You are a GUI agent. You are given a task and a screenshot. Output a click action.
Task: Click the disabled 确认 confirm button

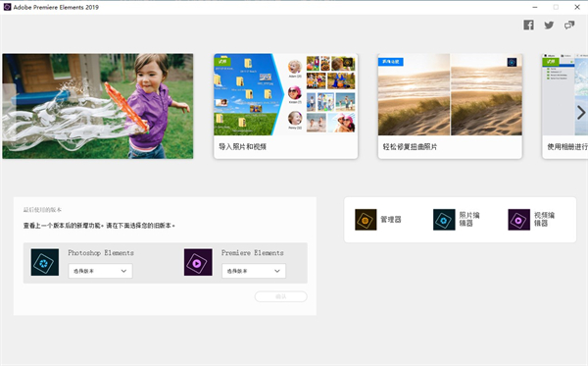point(281,296)
